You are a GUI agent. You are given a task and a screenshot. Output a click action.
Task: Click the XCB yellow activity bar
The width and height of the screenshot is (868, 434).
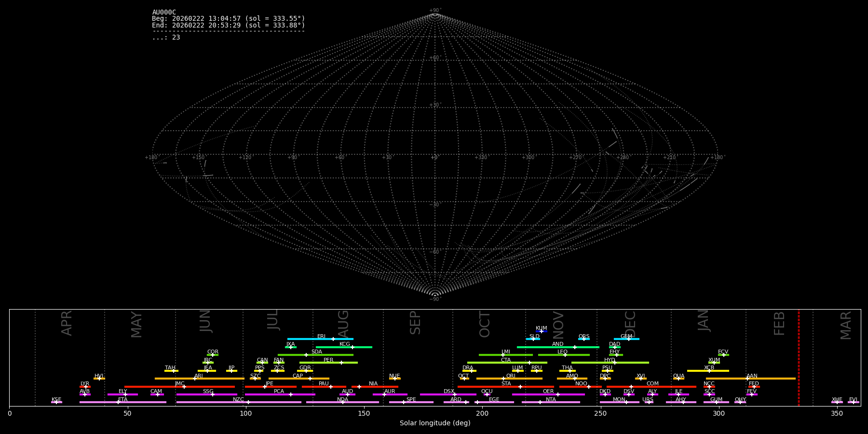coord(708,371)
